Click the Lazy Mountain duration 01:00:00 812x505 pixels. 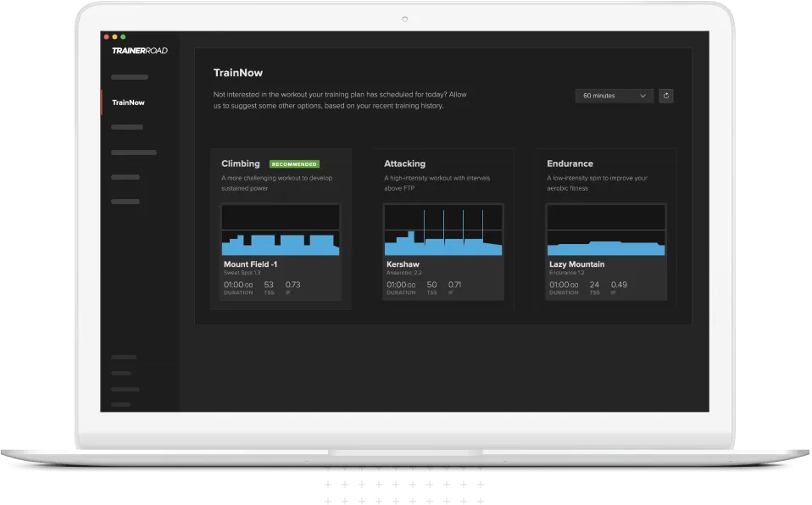pyautogui.click(x=565, y=285)
